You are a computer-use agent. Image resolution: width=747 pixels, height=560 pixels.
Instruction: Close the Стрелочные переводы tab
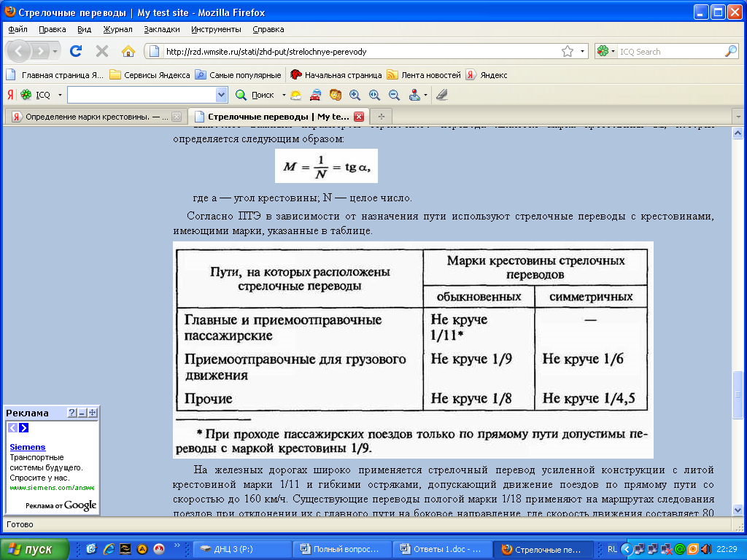(359, 117)
